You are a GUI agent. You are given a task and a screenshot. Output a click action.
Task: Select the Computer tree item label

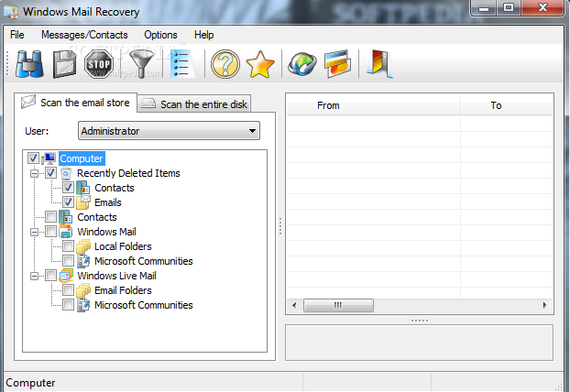[82, 158]
